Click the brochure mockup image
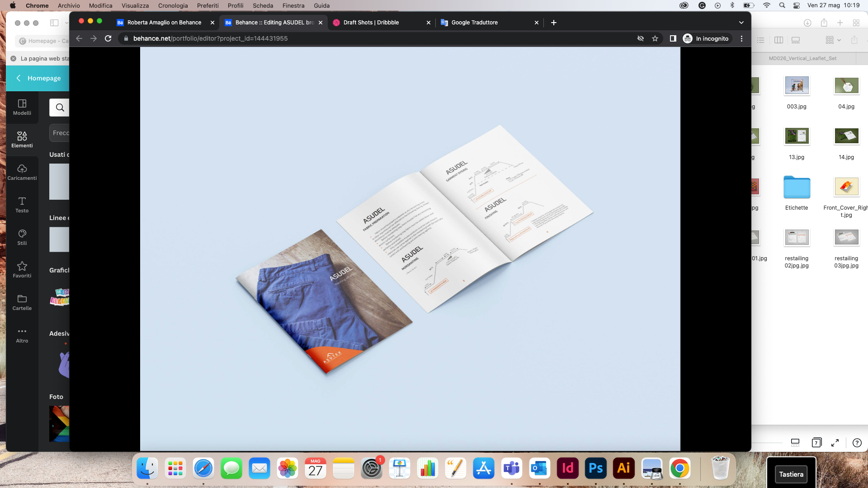Viewport: 868px width, 488px height. click(410, 249)
